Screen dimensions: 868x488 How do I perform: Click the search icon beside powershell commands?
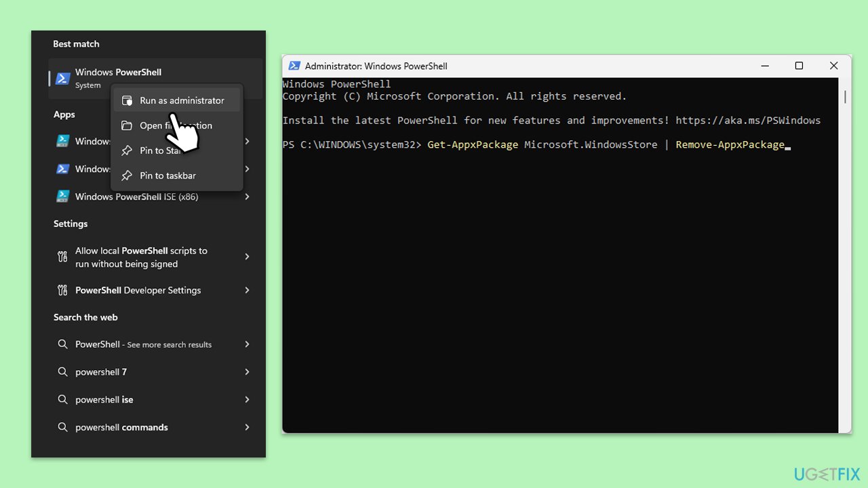(62, 428)
